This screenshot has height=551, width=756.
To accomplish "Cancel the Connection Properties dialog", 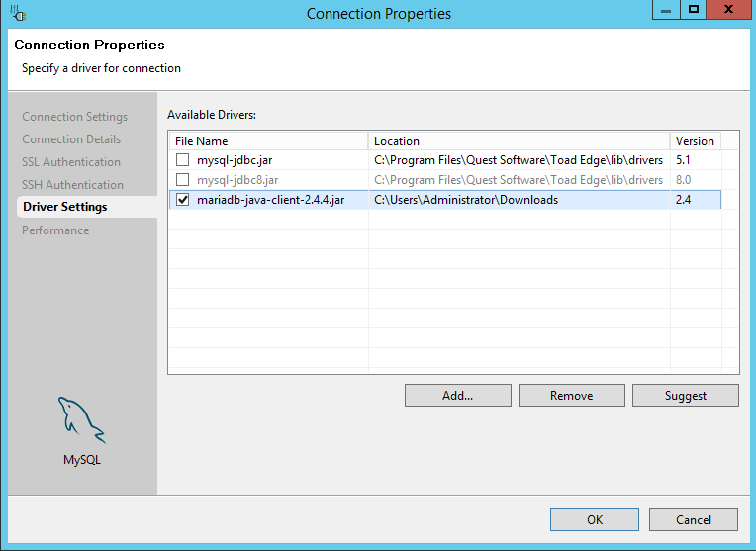I will tap(694, 520).
